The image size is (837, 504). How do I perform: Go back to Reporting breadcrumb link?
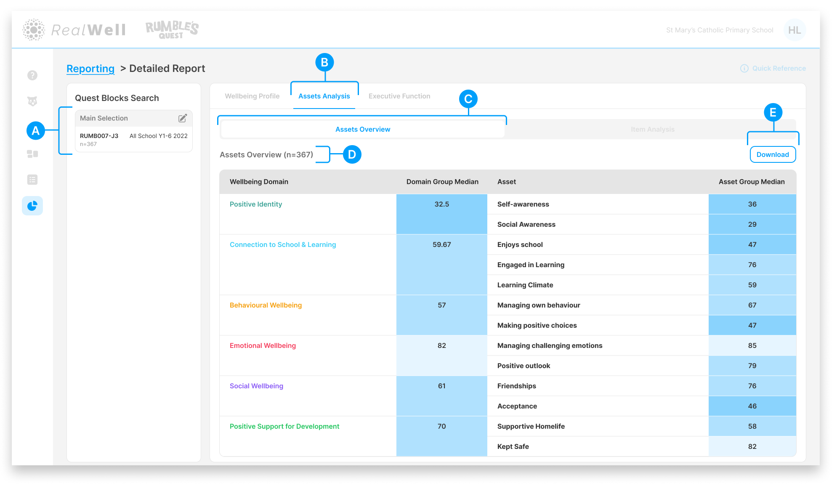90,68
